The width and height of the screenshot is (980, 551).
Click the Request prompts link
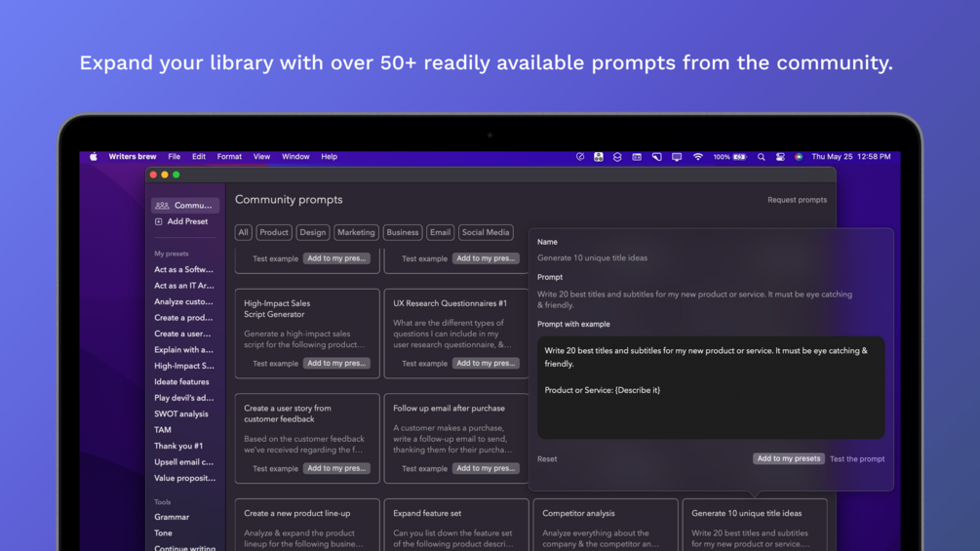click(x=797, y=200)
